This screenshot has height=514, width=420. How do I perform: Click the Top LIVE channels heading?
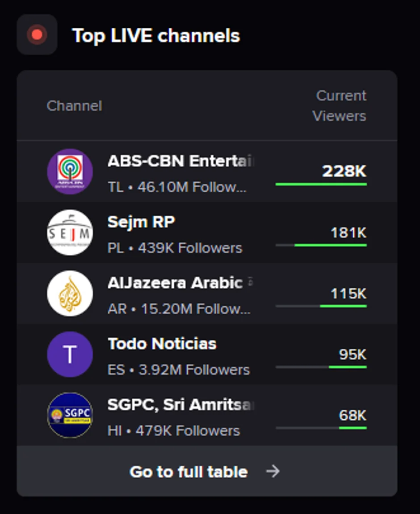(x=156, y=36)
